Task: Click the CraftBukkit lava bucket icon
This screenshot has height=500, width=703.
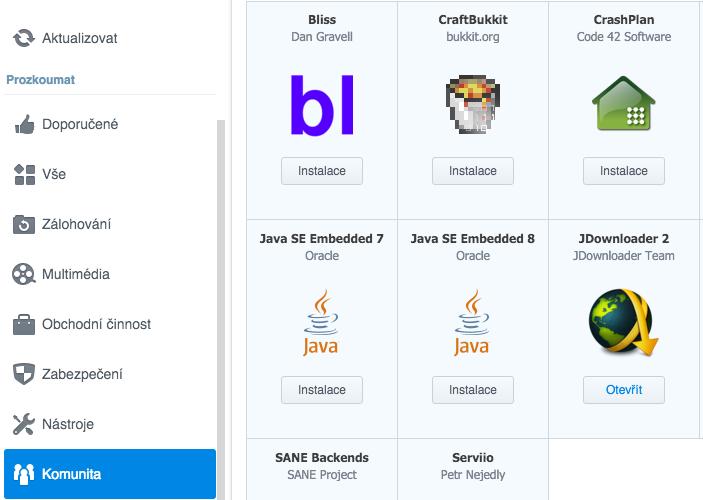Action: click(473, 104)
